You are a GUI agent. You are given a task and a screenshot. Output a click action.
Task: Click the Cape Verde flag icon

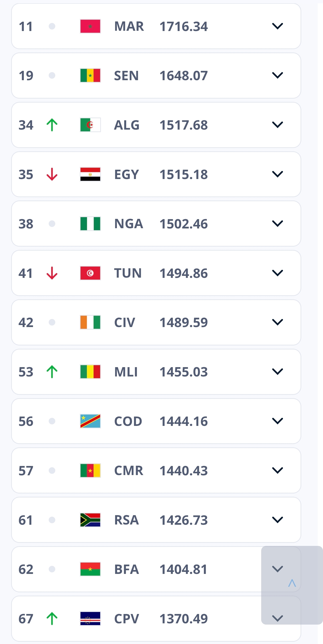(x=90, y=618)
